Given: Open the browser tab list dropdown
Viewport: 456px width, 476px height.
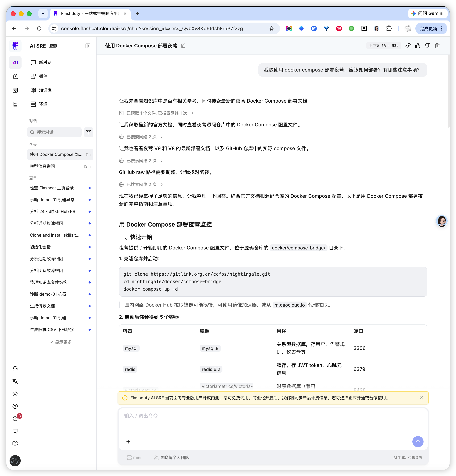Looking at the screenshot, I should pyautogui.click(x=43, y=14).
